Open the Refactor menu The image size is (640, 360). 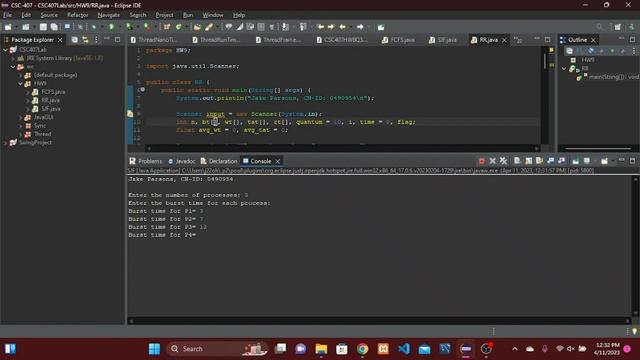point(78,15)
